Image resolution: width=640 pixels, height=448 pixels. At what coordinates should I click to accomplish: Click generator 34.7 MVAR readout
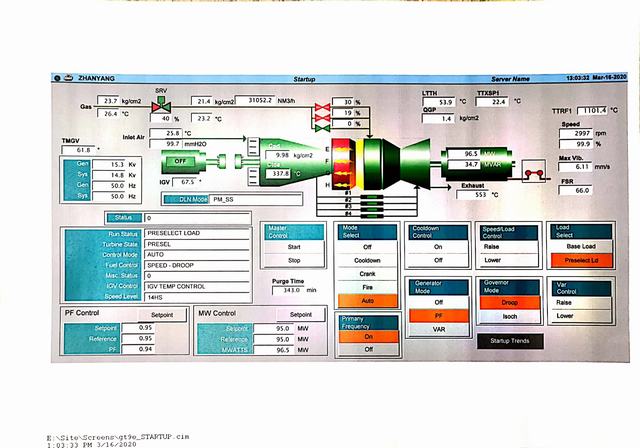click(465, 164)
